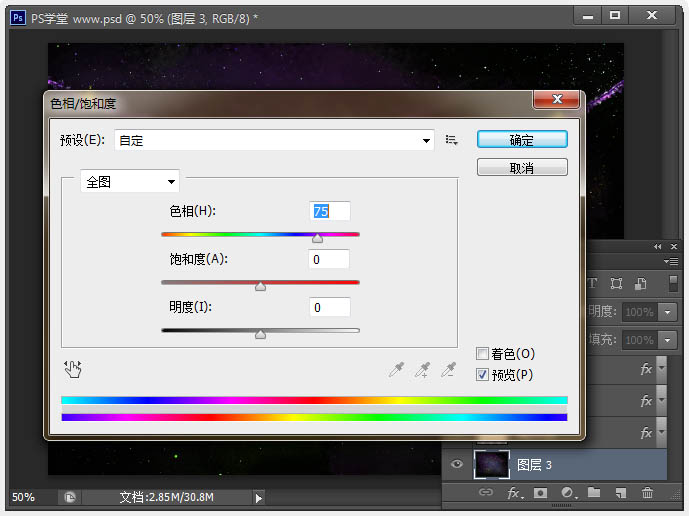Click the fill 100% field
The height and width of the screenshot is (516, 689).
[640, 340]
